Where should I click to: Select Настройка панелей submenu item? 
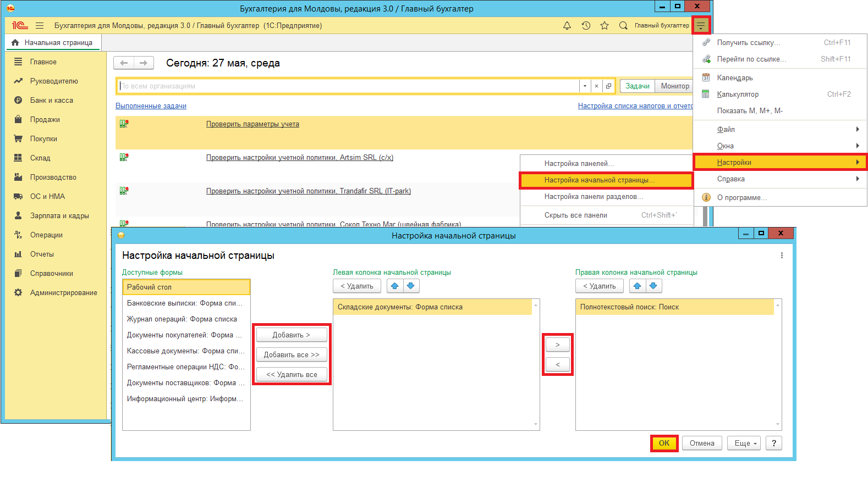606,163
